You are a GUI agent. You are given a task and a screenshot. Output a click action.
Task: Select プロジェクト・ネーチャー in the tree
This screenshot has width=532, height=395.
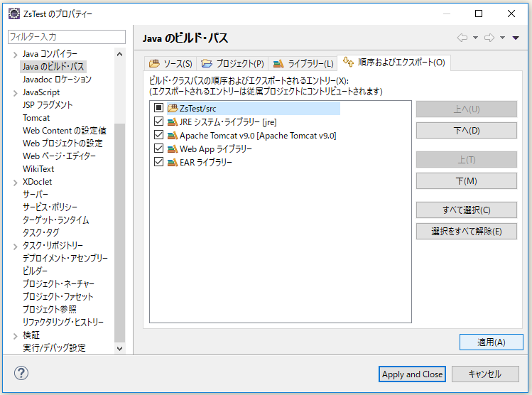pos(58,283)
